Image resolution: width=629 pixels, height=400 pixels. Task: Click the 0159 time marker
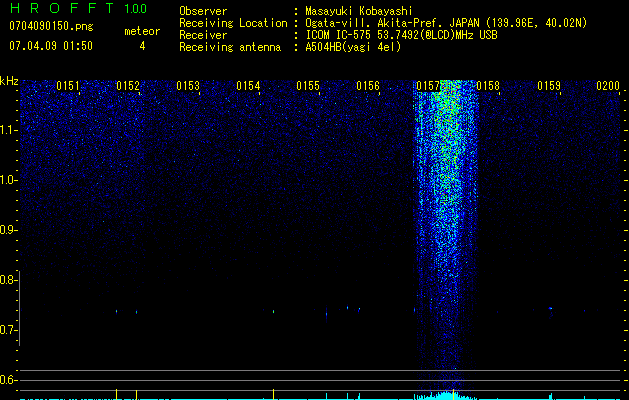point(548,86)
